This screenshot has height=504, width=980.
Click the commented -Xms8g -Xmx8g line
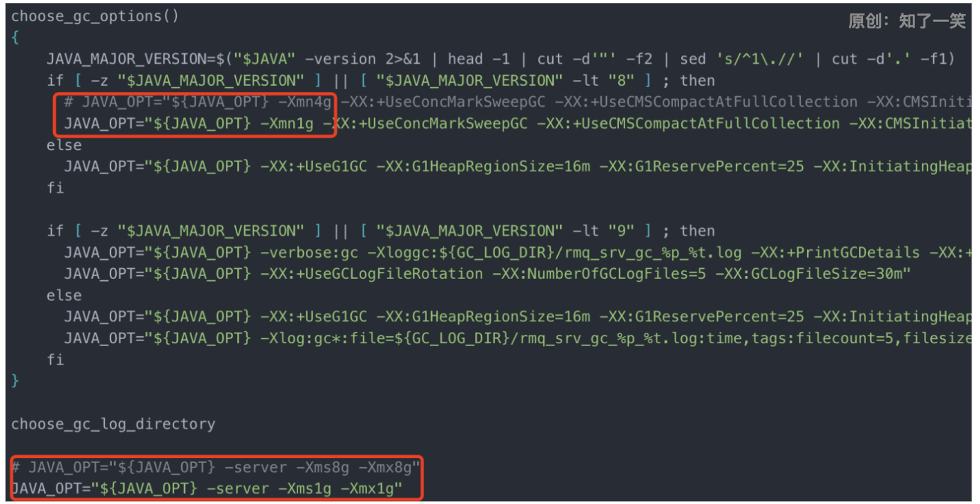coord(215,467)
